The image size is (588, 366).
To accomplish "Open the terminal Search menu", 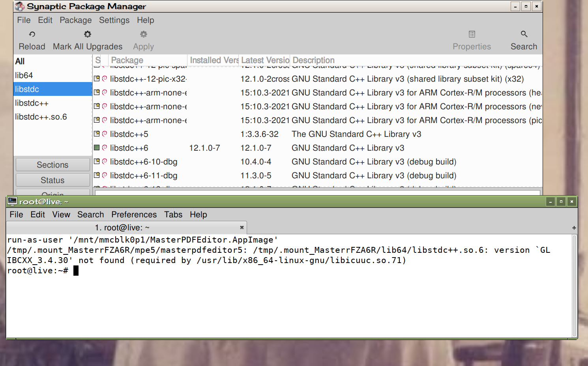I will pos(90,215).
